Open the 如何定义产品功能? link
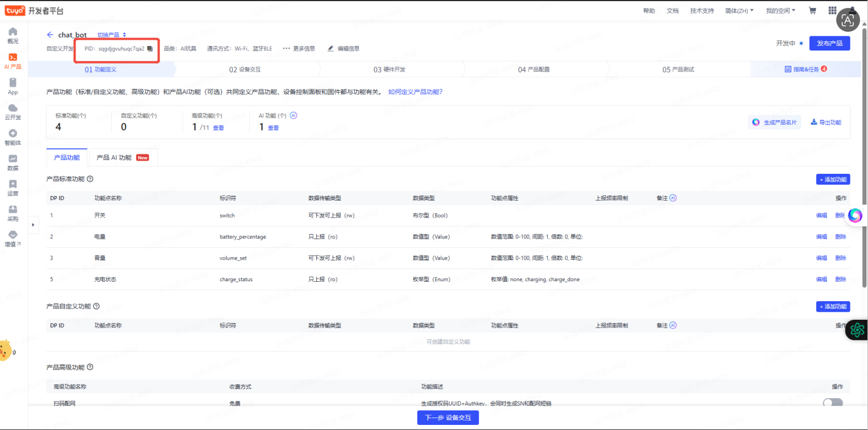The width and height of the screenshot is (868, 430). pos(415,91)
